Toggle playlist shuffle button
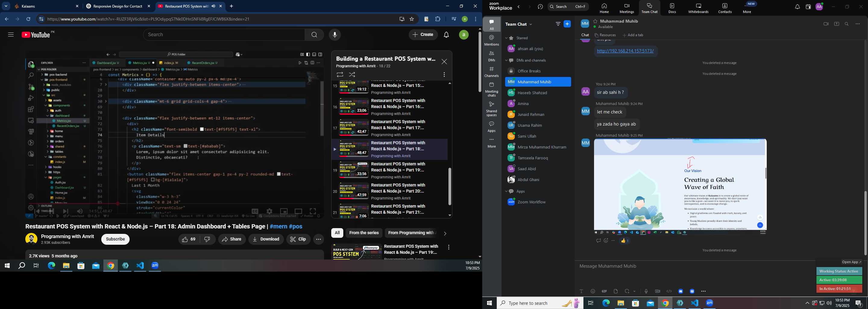Image resolution: width=868 pixels, height=309 pixels. click(x=352, y=75)
